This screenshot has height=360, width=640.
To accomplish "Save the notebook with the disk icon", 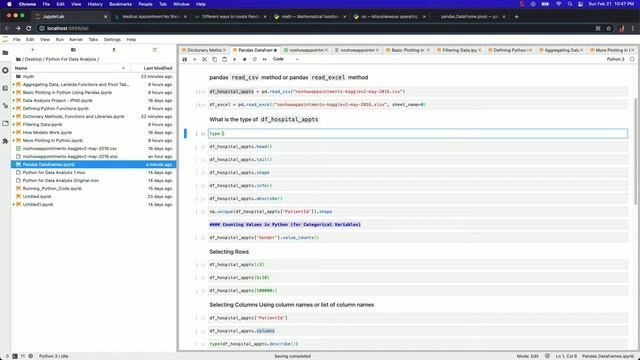I will pos(185,59).
